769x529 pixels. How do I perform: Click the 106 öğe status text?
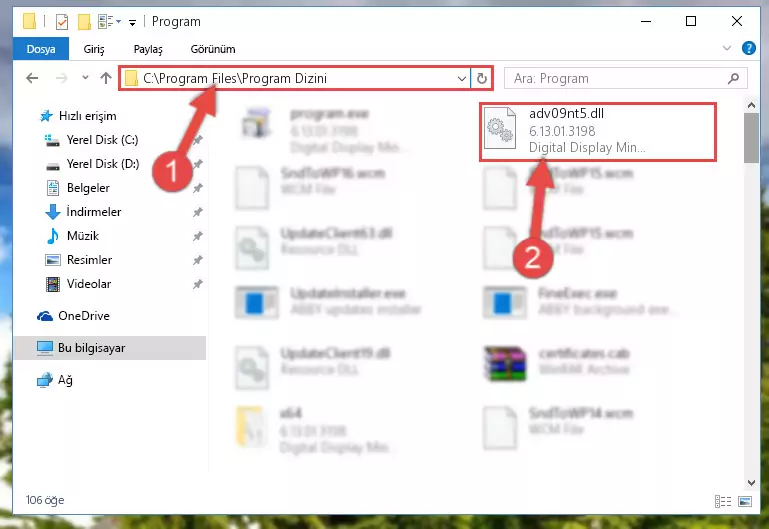click(45, 500)
